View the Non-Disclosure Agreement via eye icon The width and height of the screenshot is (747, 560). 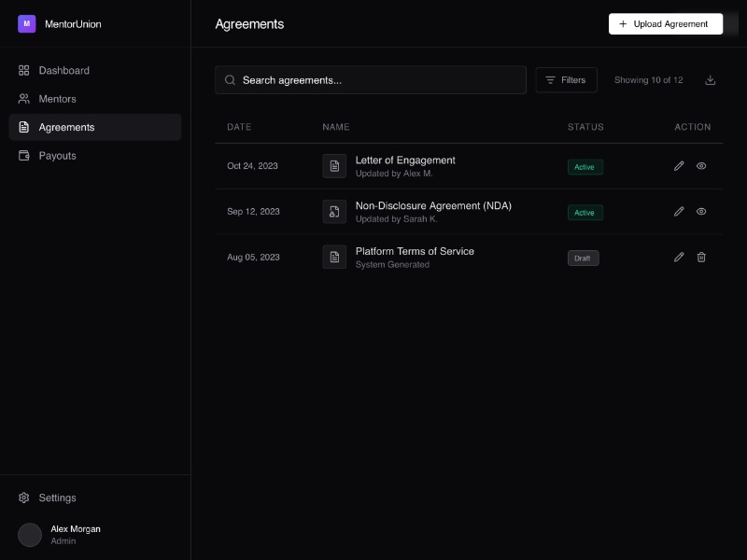coord(701,212)
